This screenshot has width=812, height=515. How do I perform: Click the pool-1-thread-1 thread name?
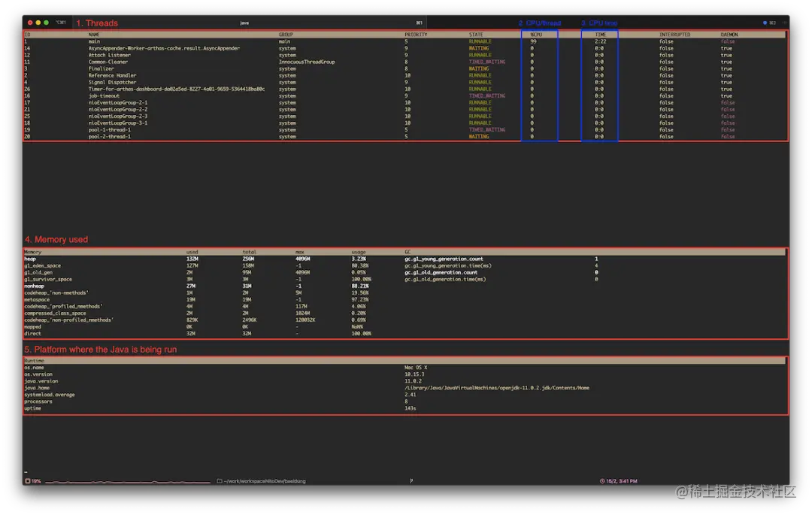tap(109, 129)
